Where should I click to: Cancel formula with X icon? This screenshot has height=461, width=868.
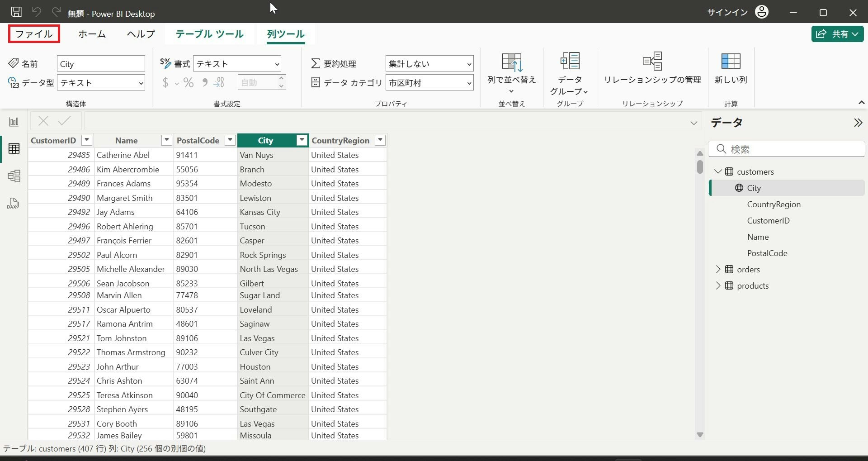[x=43, y=121]
